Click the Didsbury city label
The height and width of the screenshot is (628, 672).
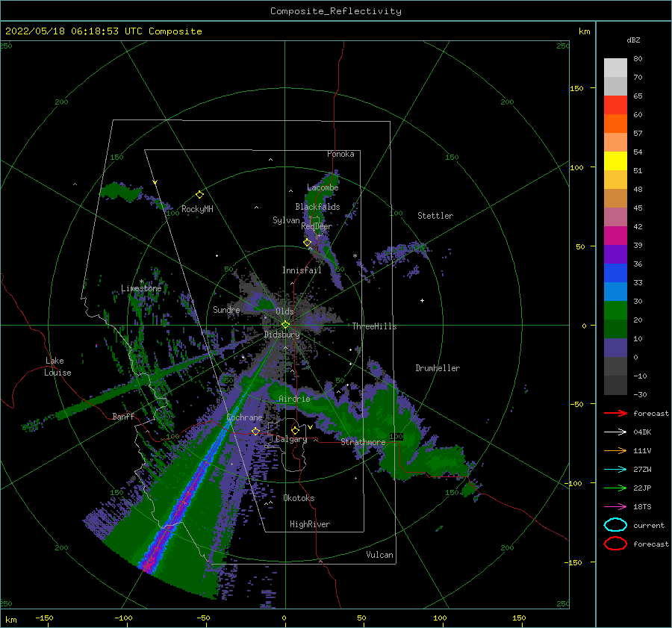coord(281,335)
